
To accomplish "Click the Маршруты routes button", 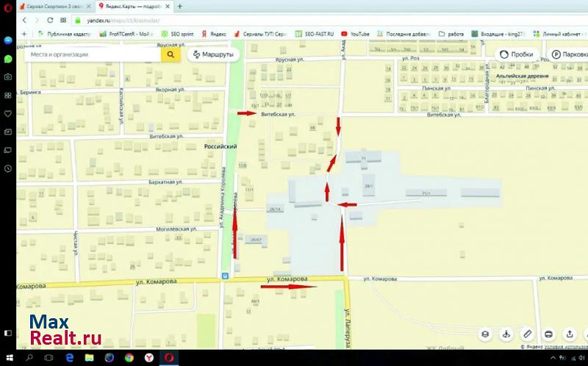I will point(213,54).
